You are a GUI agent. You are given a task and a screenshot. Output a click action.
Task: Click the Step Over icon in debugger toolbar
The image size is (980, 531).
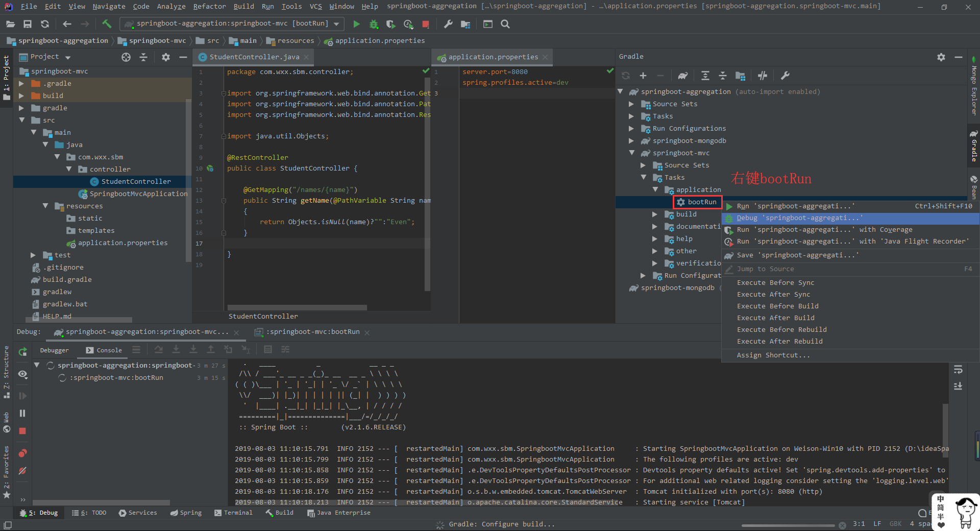tap(159, 350)
